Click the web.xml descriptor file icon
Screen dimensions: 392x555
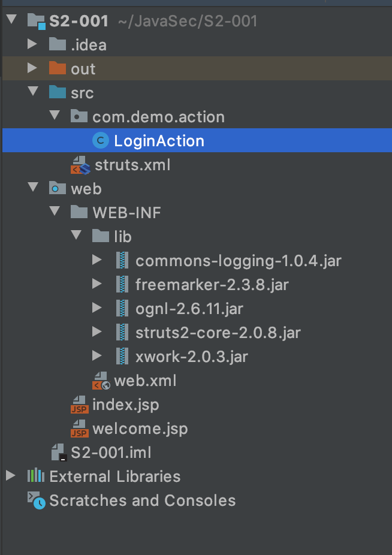[x=101, y=381]
